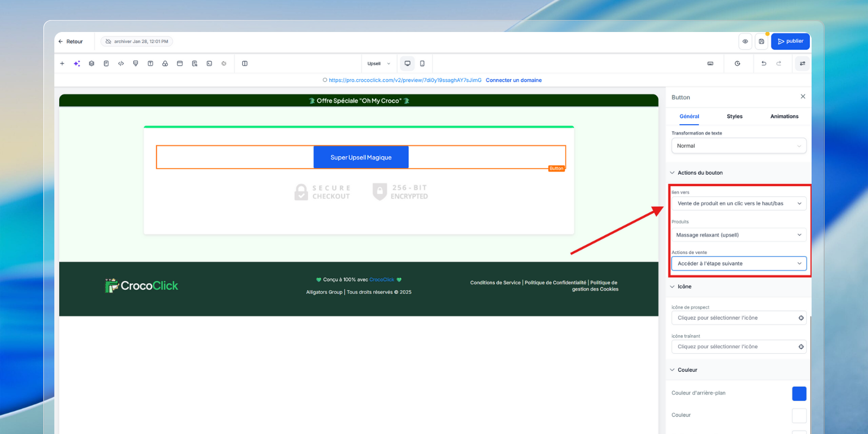The width and height of the screenshot is (868, 434).
Task: Switch to mobile device view
Action: [422, 63]
